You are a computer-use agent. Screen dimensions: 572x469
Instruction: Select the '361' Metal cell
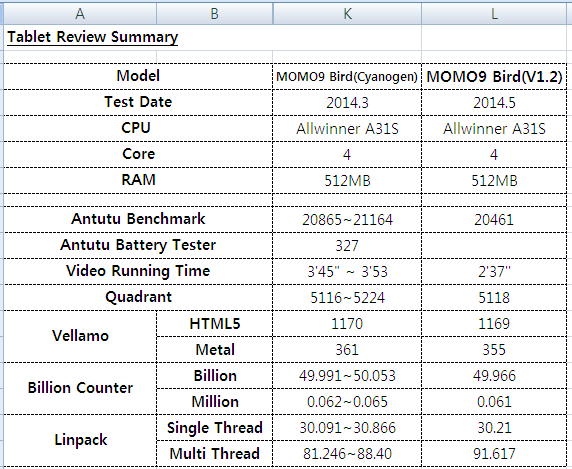click(x=347, y=350)
